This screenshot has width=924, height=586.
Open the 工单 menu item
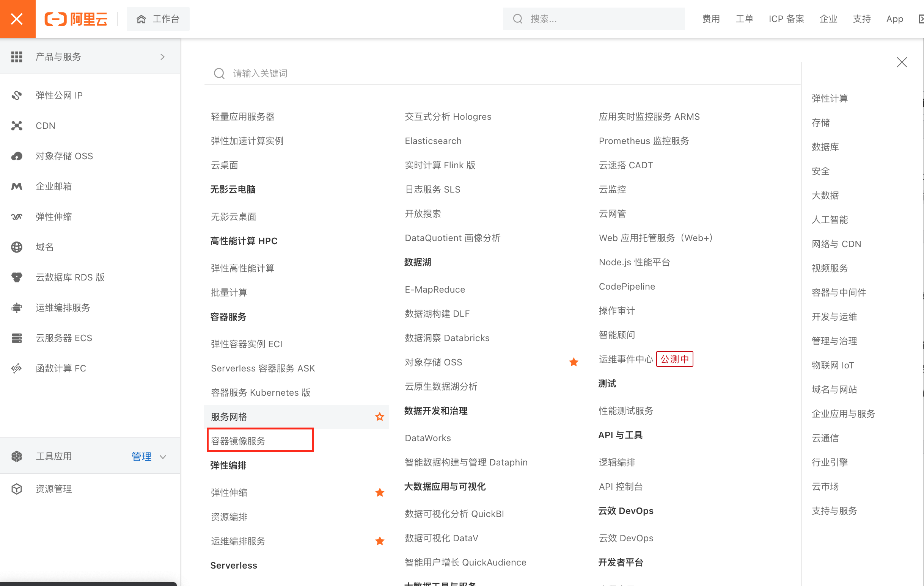click(x=744, y=19)
